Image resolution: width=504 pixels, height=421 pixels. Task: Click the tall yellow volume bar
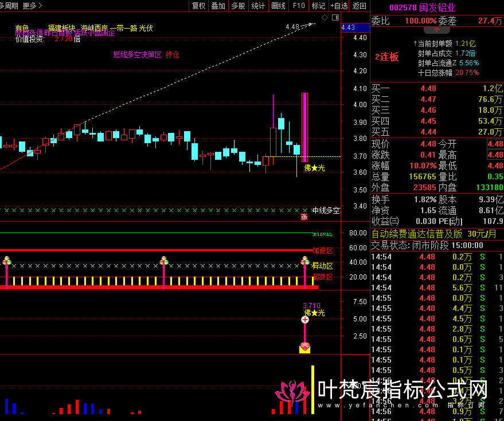[x=312, y=389]
